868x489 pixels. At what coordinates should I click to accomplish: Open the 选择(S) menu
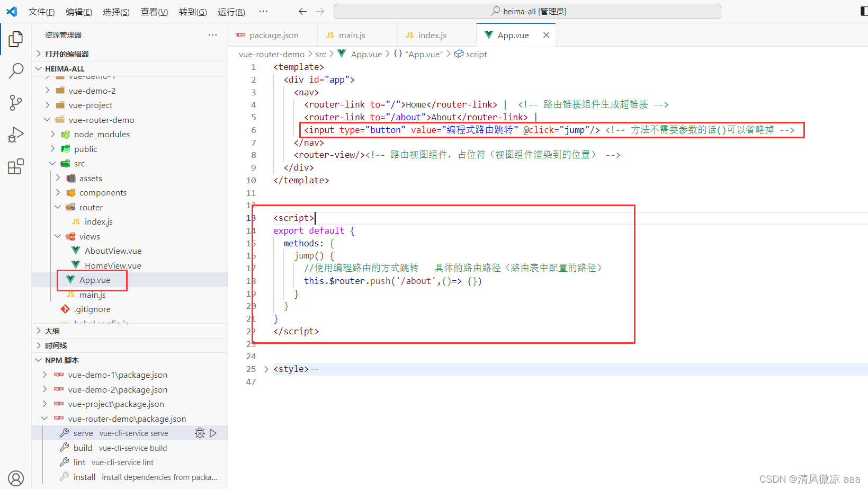[x=116, y=12]
